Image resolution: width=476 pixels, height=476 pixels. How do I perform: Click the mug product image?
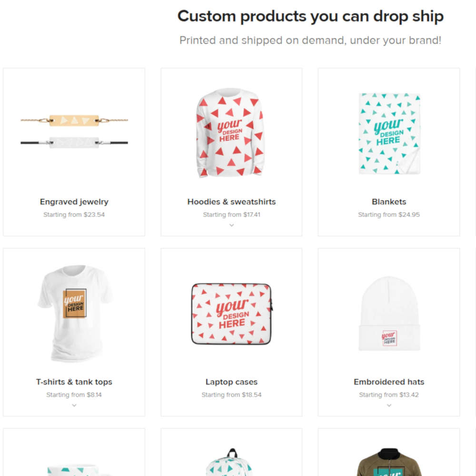tap(74, 469)
